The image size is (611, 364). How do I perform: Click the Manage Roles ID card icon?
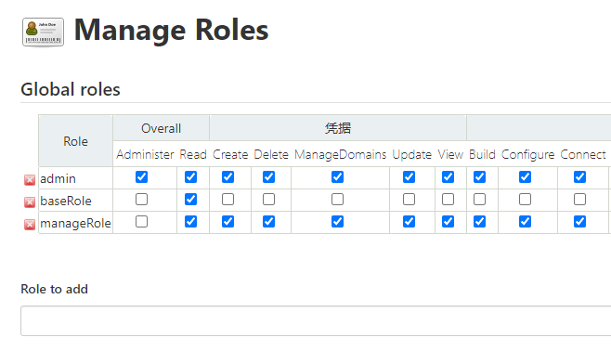pyautogui.click(x=44, y=32)
